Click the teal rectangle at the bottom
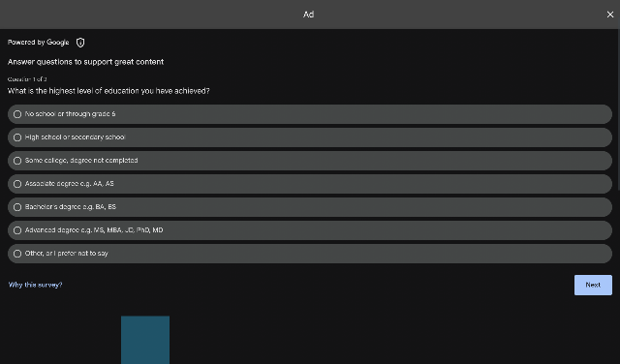 pyautogui.click(x=145, y=340)
